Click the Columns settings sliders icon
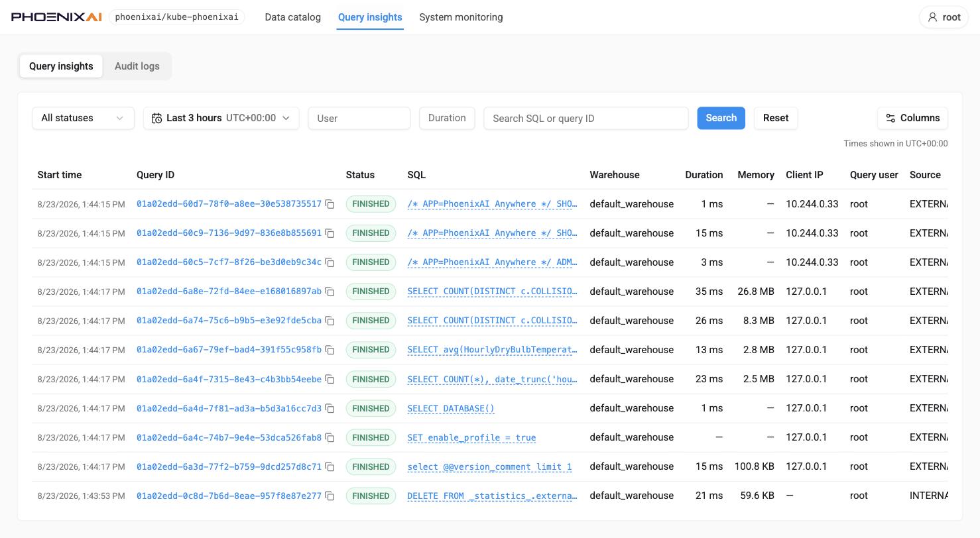 point(890,118)
